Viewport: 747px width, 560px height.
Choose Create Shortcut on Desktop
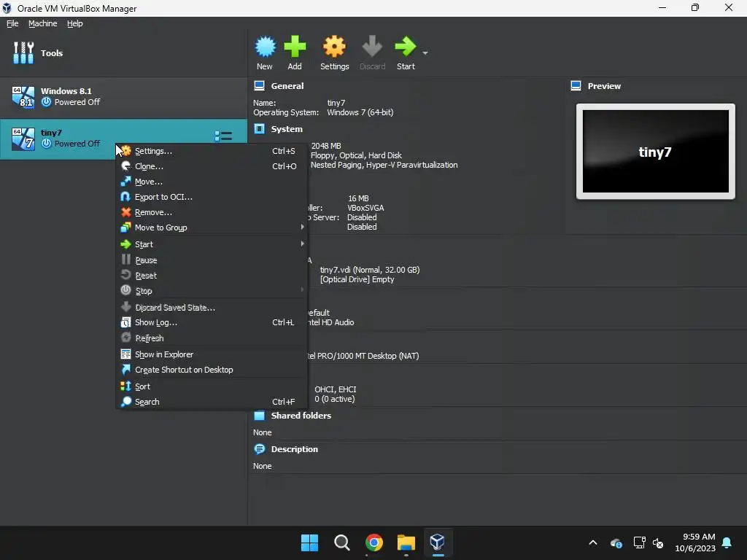(211, 370)
